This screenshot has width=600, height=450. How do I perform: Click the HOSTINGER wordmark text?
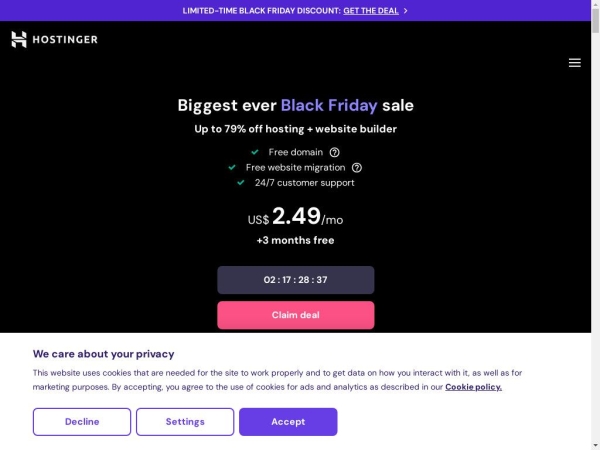pyautogui.click(x=65, y=39)
